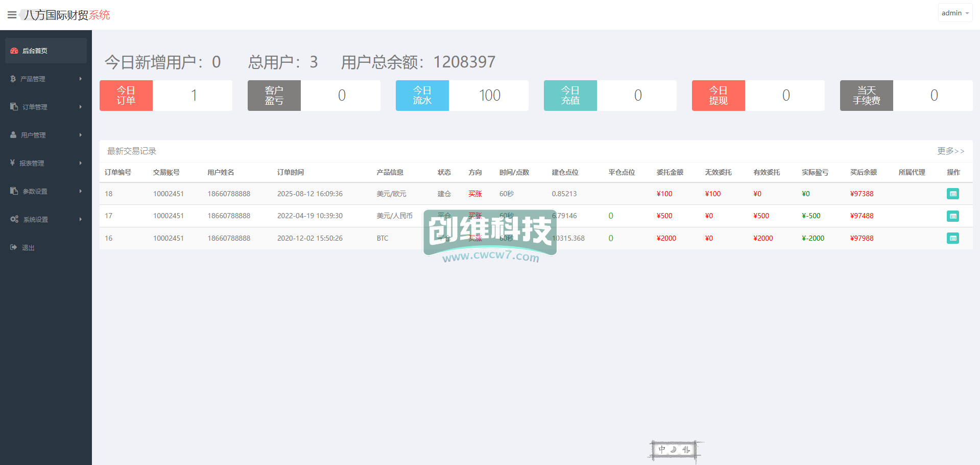
Task: Click the 客户盈亏 stat card label
Action: click(x=274, y=96)
